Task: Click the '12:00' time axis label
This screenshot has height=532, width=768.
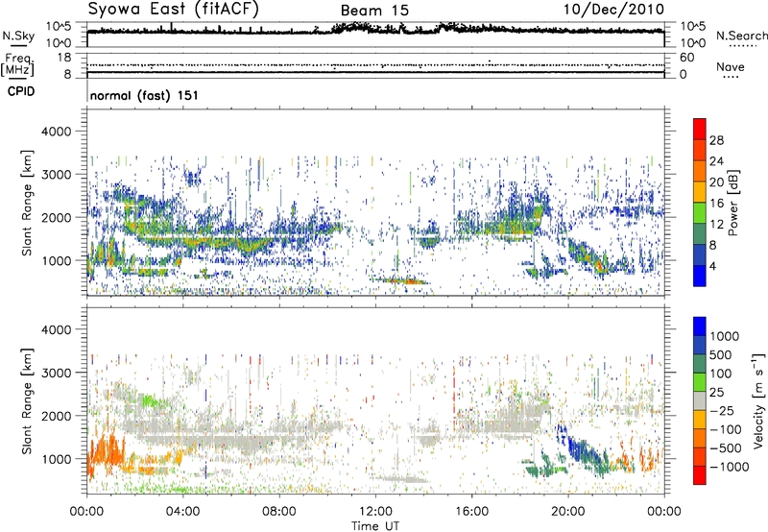Action: click(375, 512)
